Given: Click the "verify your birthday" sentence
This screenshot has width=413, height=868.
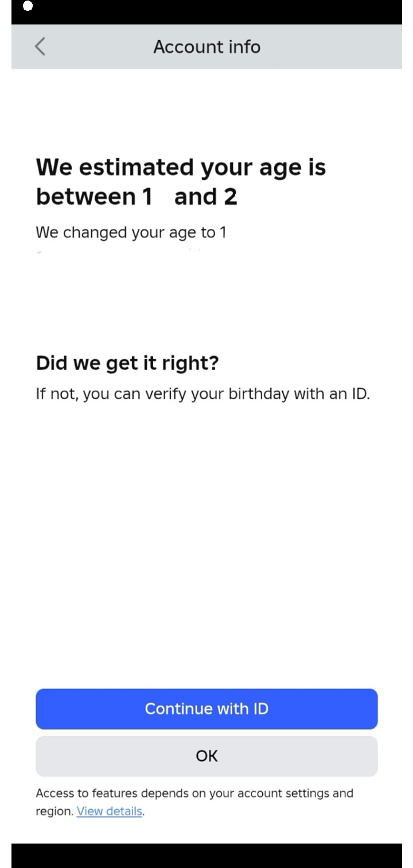Looking at the screenshot, I should pyautogui.click(x=202, y=394).
